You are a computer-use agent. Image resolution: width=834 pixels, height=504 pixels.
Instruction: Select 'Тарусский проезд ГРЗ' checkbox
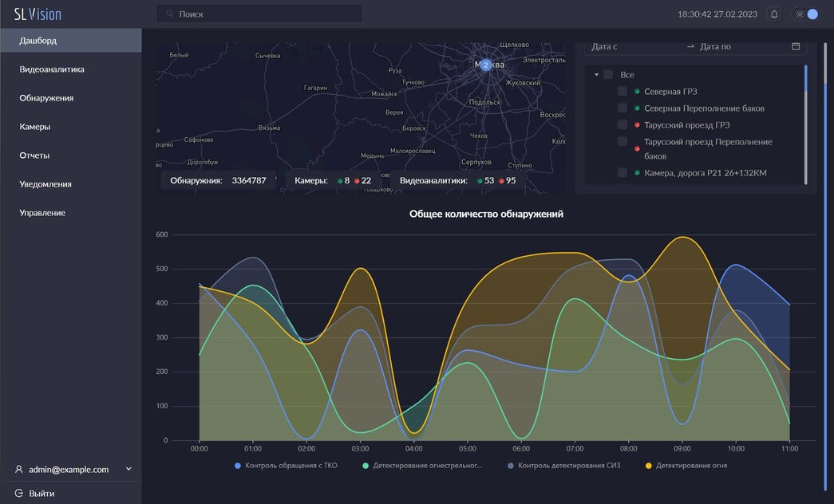click(623, 125)
